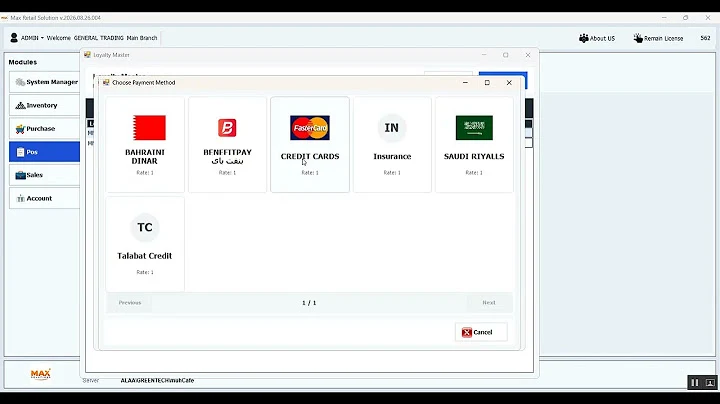Go to Next payment page

pos(489,303)
